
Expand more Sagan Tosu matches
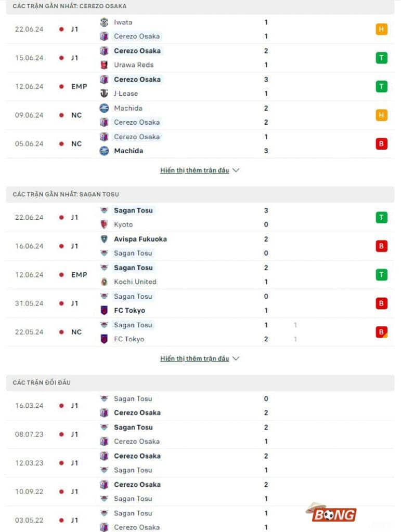click(x=200, y=358)
